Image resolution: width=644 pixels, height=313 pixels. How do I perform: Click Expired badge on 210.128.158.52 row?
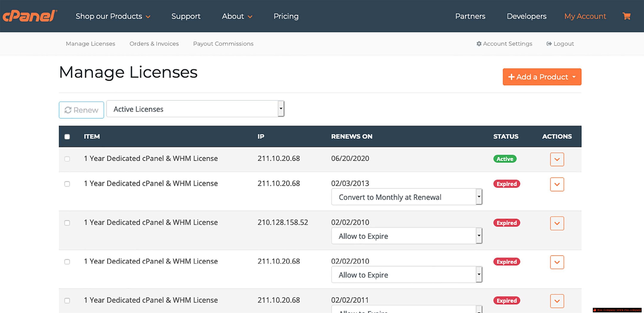tap(507, 223)
